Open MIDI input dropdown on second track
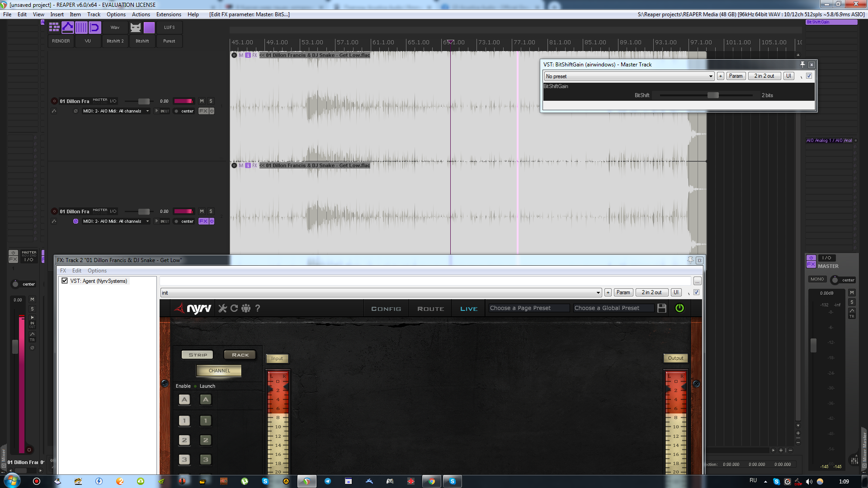This screenshot has height=488, width=868. 116,221
